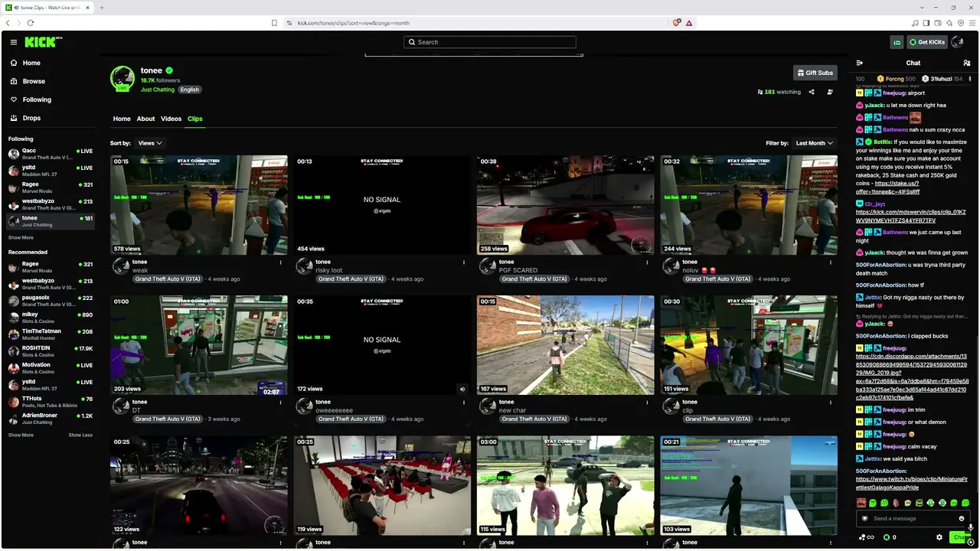
Task: Play the 'DT' clip thumbnail
Action: 199,345
